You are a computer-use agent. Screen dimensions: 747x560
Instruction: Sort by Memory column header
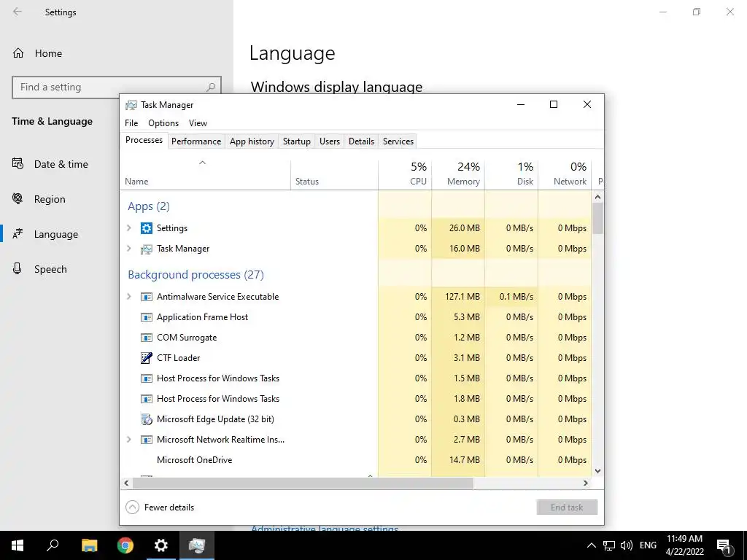(458, 175)
